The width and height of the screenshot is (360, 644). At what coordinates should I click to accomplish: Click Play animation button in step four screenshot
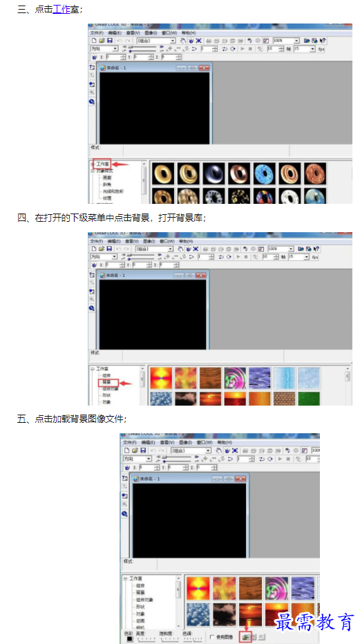click(238, 256)
